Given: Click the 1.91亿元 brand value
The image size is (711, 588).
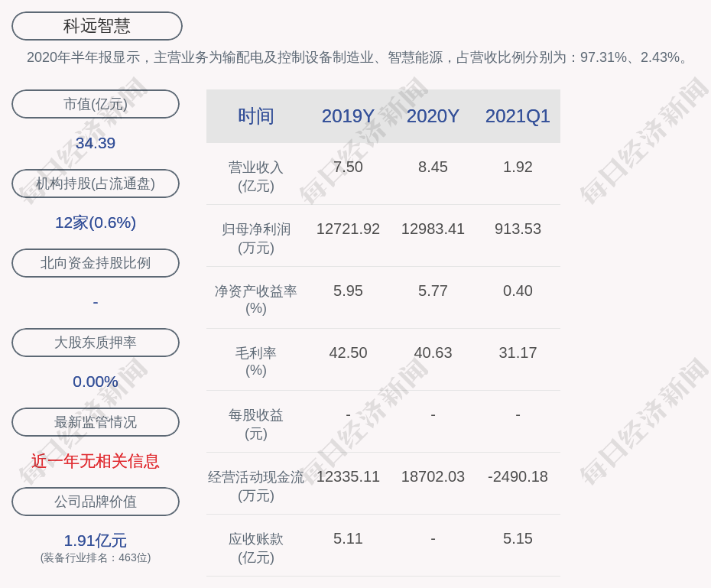Looking at the screenshot, I should pyautogui.click(x=96, y=541).
